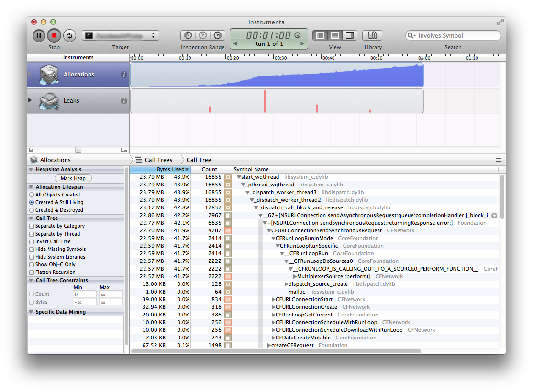The width and height of the screenshot is (533, 392).
Task: Select All Objects Created radio button
Action: [32, 195]
